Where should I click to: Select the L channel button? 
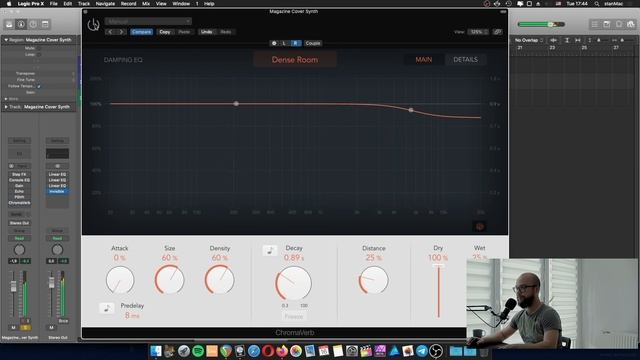pos(284,43)
